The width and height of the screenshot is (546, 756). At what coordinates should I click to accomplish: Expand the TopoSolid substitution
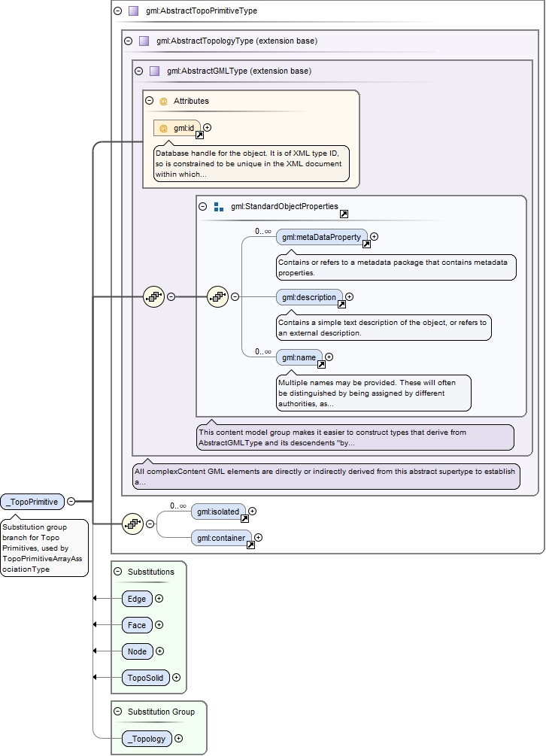point(177,678)
